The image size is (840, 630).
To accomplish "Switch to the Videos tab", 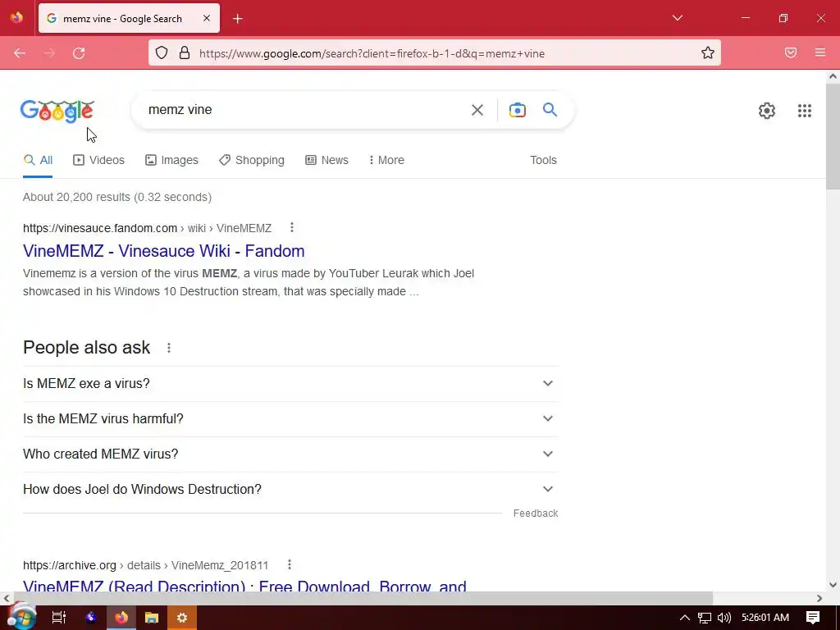I will [x=98, y=160].
